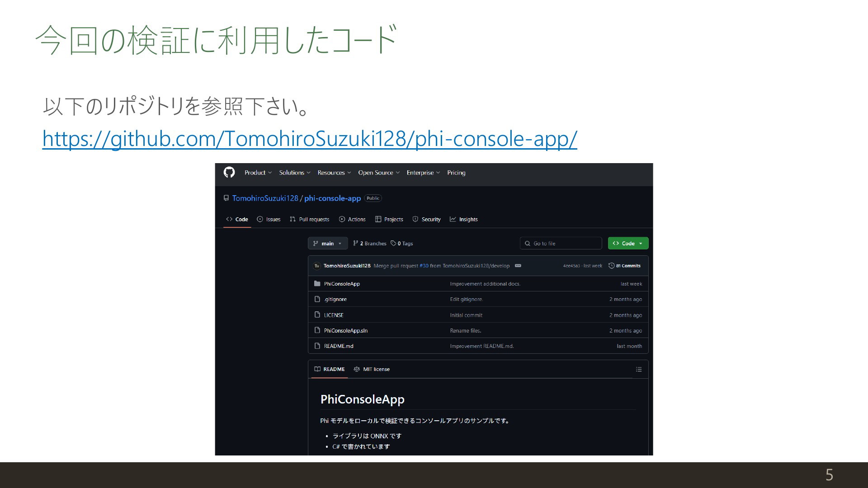Open commit 'Rename files.'
The height and width of the screenshot is (488, 868).
click(x=466, y=331)
